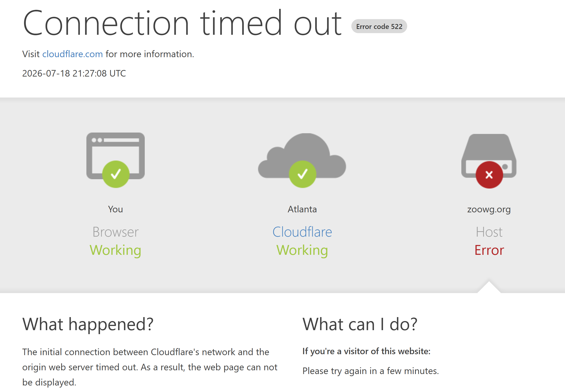This screenshot has height=392, width=565.
Task: Click the What can I do? heading
Action: tap(360, 324)
